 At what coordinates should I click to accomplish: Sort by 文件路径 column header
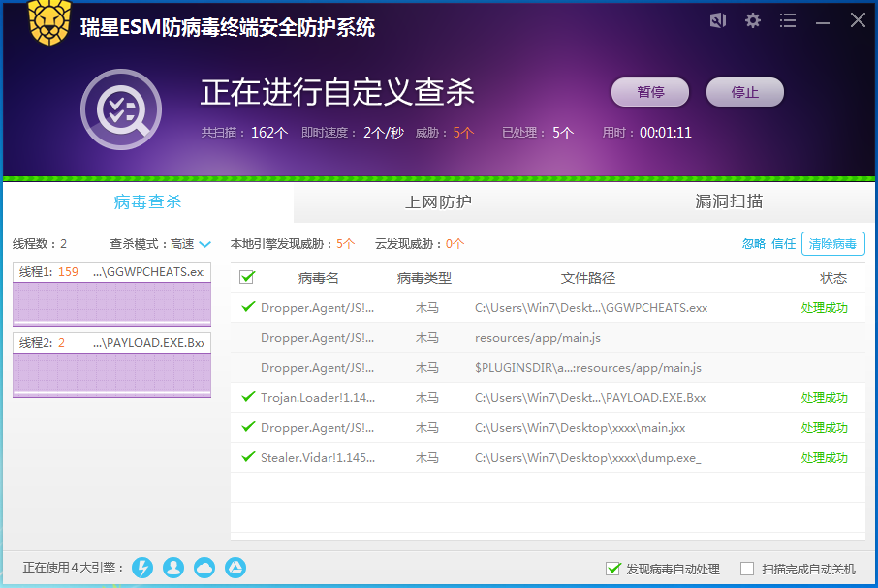pos(588,278)
